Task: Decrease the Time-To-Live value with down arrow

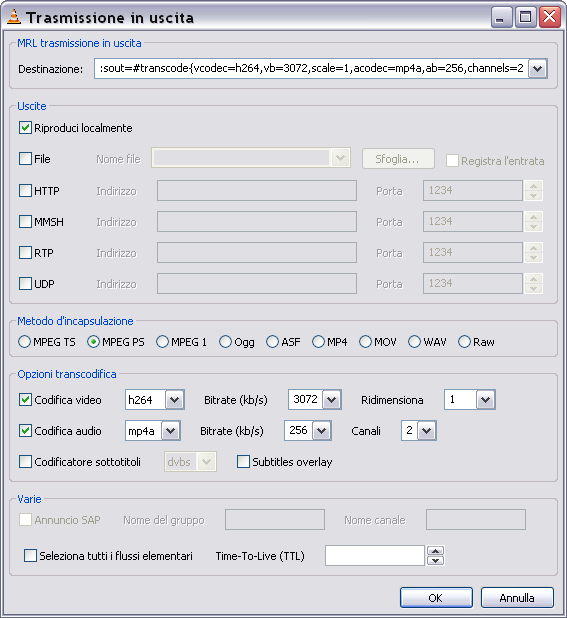Action: tap(435, 560)
